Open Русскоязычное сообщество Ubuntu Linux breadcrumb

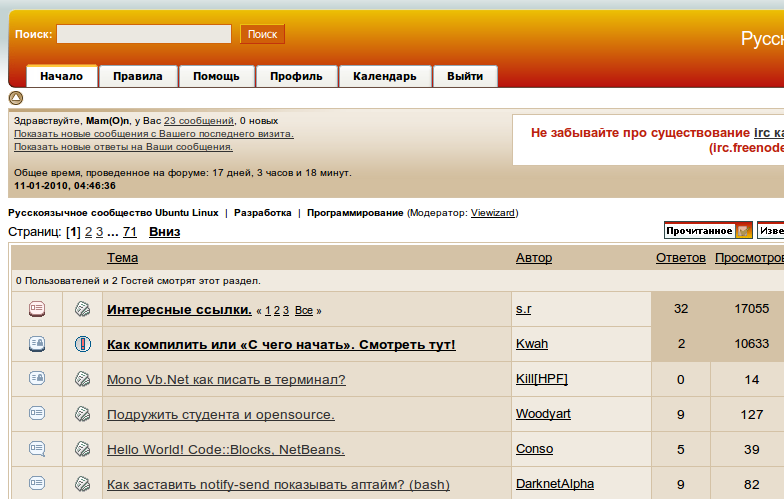pyautogui.click(x=114, y=213)
